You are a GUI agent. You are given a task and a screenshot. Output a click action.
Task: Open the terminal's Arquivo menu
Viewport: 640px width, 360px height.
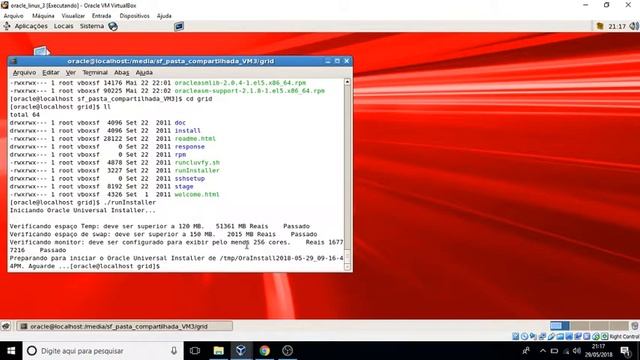[24, 72]
